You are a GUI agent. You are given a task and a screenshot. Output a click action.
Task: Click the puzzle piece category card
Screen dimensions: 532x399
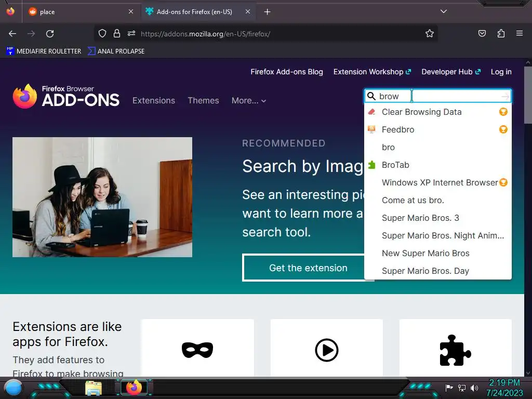coord(455,349)
